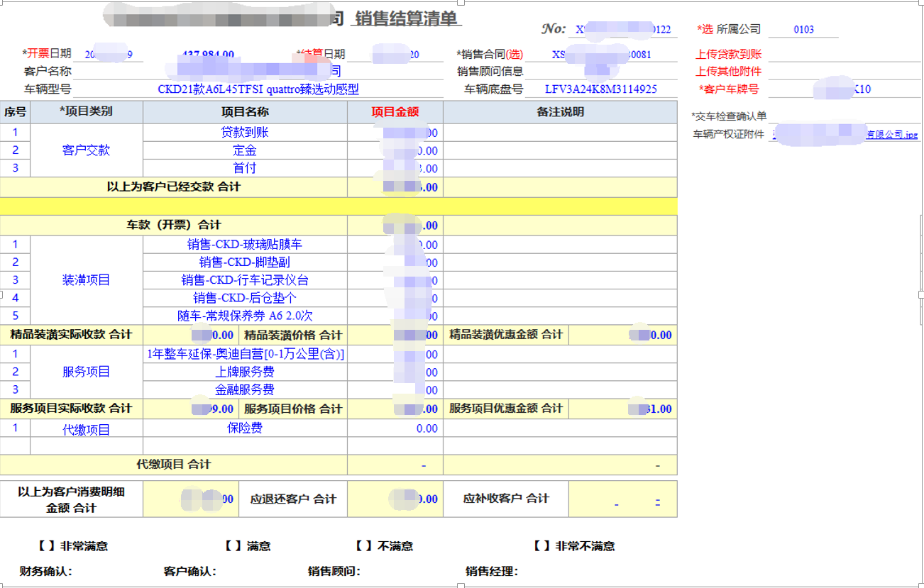Select the 1年整车延保-奥迪自营 service item
The height and width of the screenshot is (588, 924).
(245, 353)
